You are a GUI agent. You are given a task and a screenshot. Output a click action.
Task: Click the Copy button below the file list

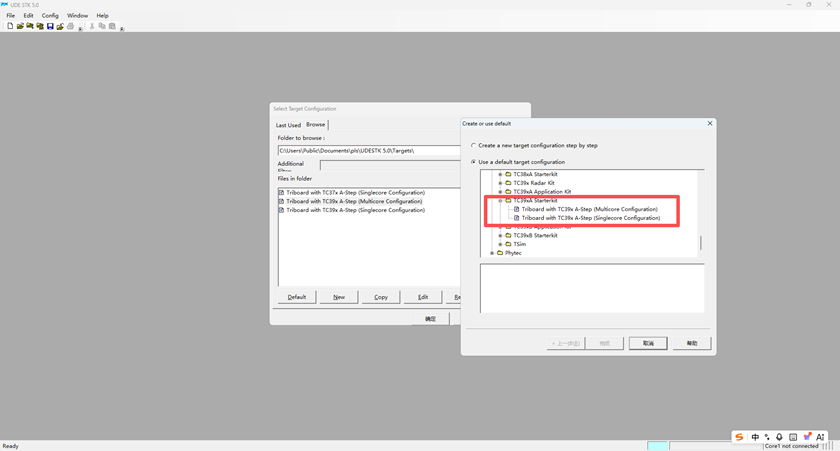point(381,297)
